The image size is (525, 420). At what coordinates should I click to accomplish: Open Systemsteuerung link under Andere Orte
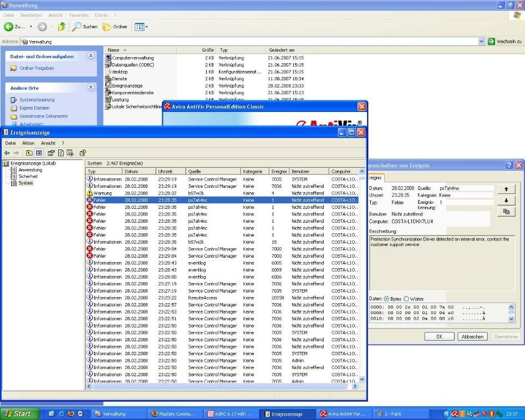click(x=37, y=100)
